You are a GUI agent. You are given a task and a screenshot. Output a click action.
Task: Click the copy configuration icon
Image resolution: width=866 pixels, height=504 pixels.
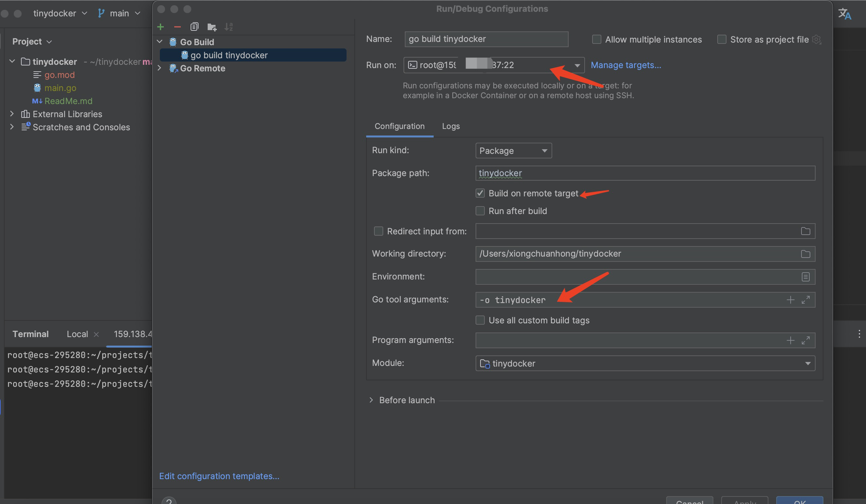(194, 27)
